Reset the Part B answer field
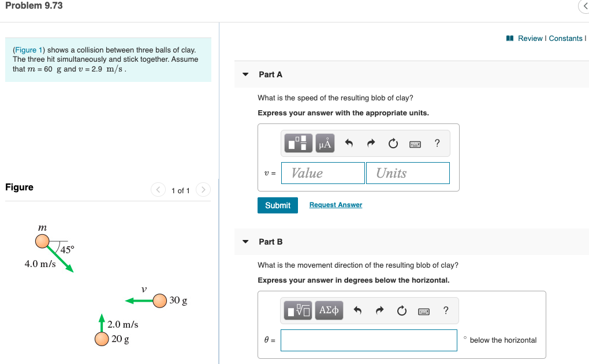 tap(401, 310)
